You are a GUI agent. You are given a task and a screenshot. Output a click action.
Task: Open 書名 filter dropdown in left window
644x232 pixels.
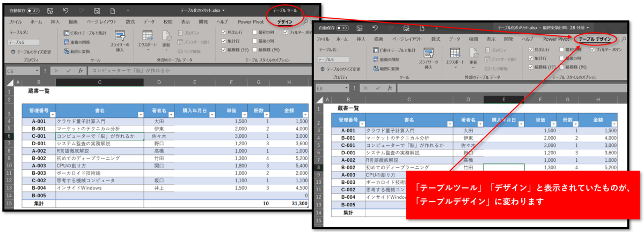(x=140, y=115)
